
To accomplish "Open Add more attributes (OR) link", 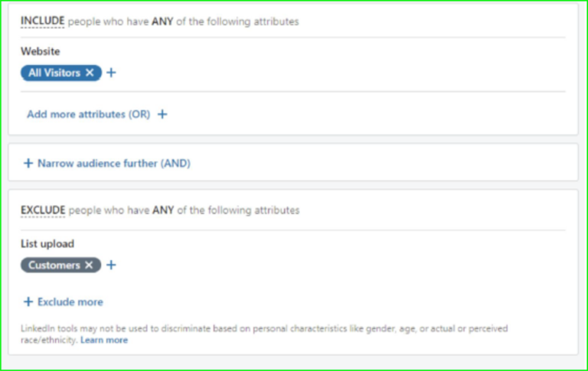I will 89,114.
